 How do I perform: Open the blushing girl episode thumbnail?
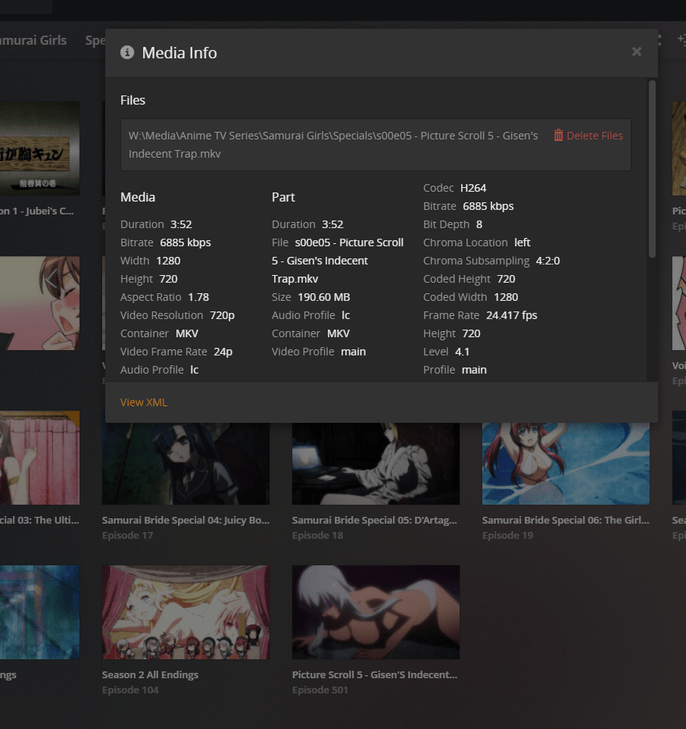(x=40, y=303)
